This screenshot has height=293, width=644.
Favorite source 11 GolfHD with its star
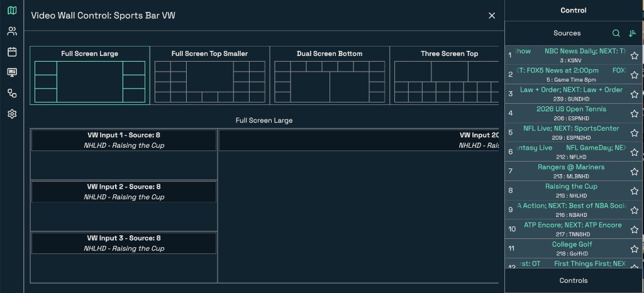click(634, 248)
